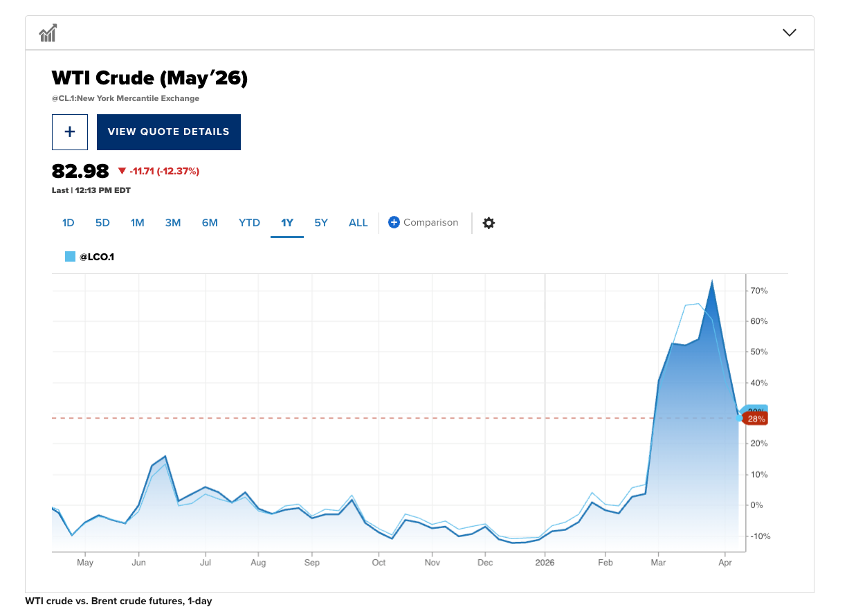Image resolution: width=847 pixels, height=616 pixels.
Task: Switch chart to 6M range
Action: [x=210, y=223]
